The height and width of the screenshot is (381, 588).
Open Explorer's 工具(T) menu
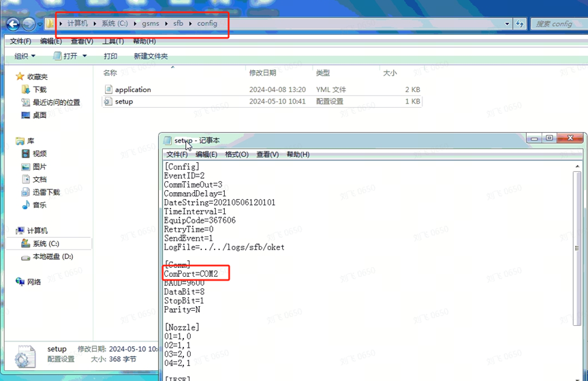[x=103, y=42]
